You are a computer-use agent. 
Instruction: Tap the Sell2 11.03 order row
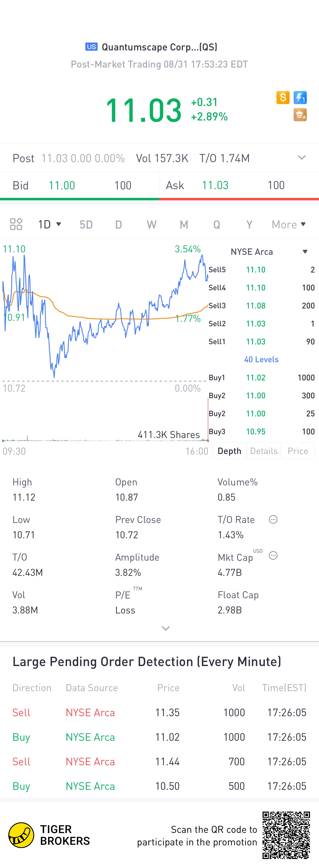coord(261,323)
